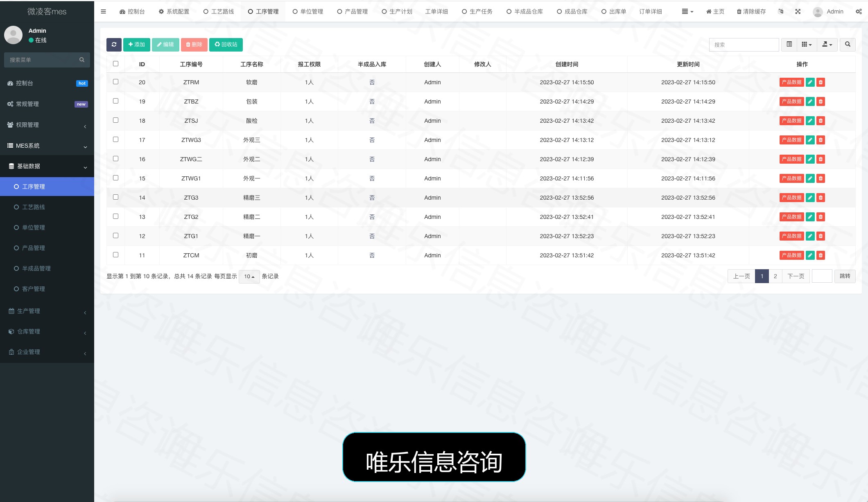Click red trash icon for row ZTWG1

tap(821, 178)
